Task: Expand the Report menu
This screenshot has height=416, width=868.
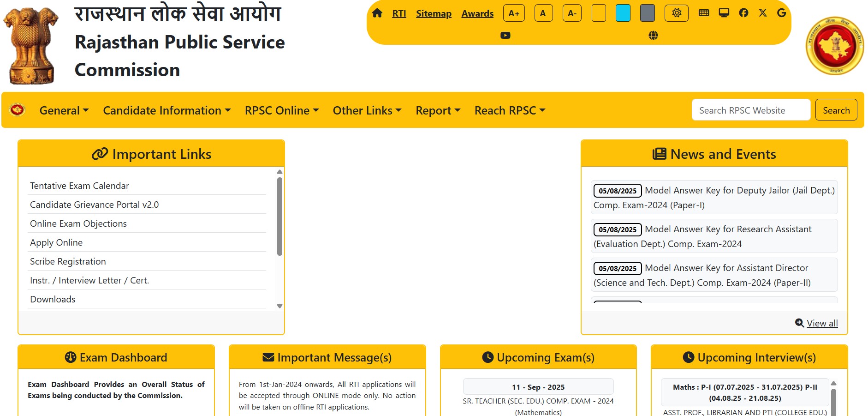Action: point(438,110)
